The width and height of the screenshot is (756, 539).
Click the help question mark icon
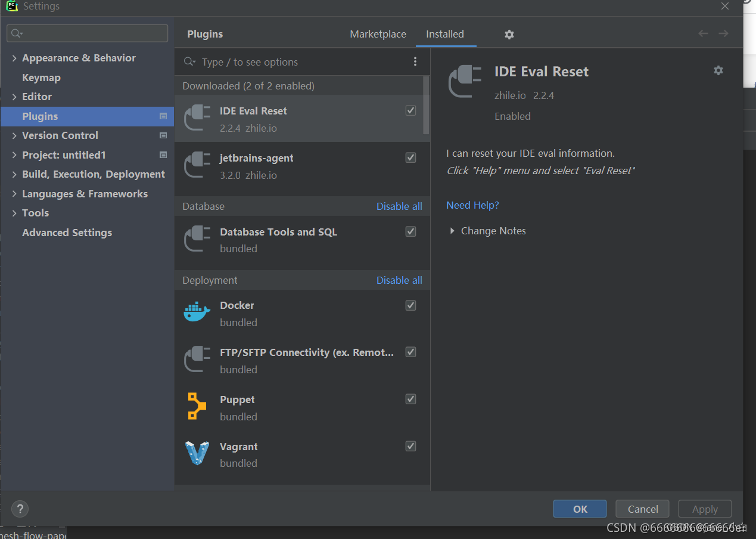click(x=20, y=509)
